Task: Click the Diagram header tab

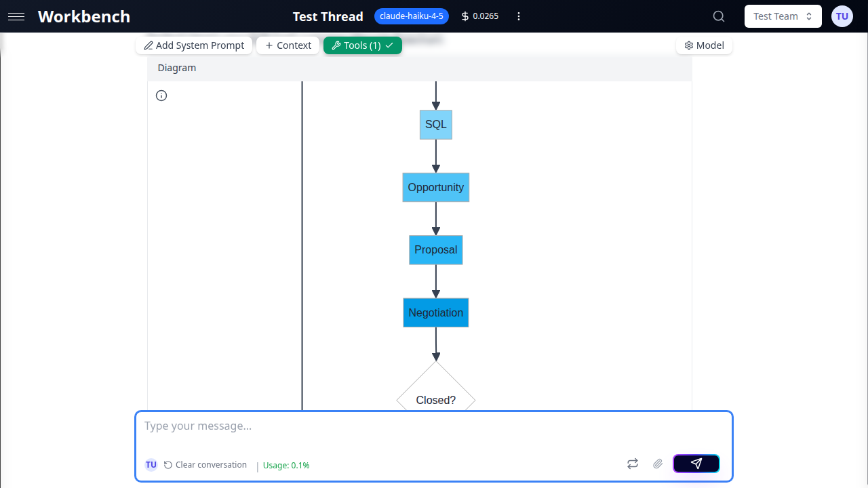Action: point(177,68)
